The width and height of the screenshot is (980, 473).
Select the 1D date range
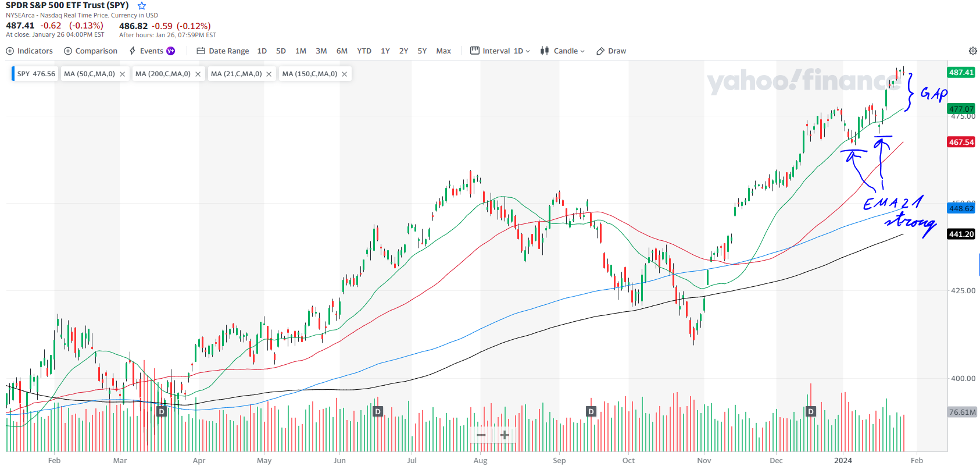[x=262, y=51]
